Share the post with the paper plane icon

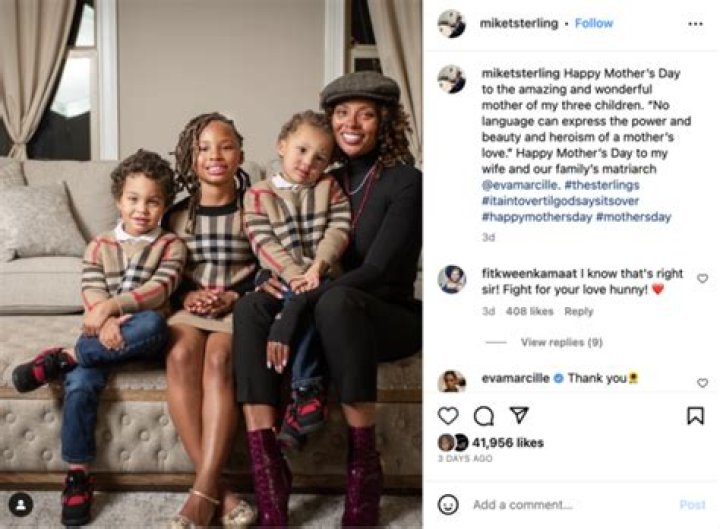pyautogui.click(x=519, y=415)
